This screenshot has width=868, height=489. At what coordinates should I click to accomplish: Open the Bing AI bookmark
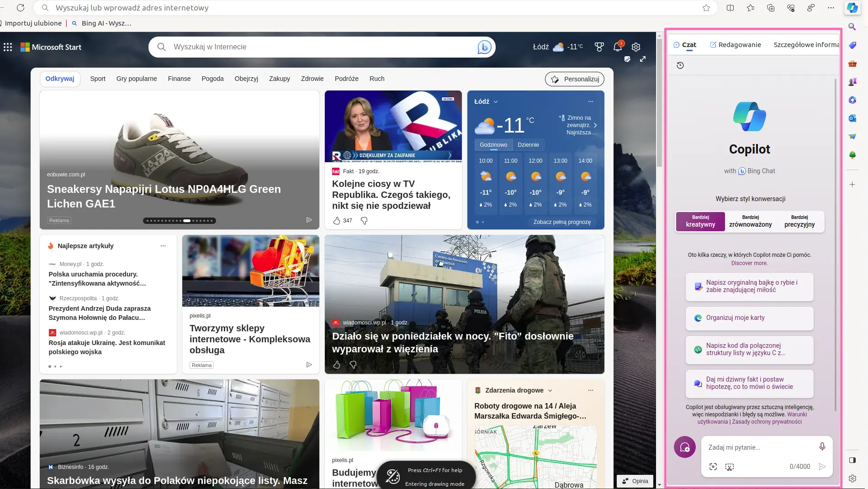101,23
